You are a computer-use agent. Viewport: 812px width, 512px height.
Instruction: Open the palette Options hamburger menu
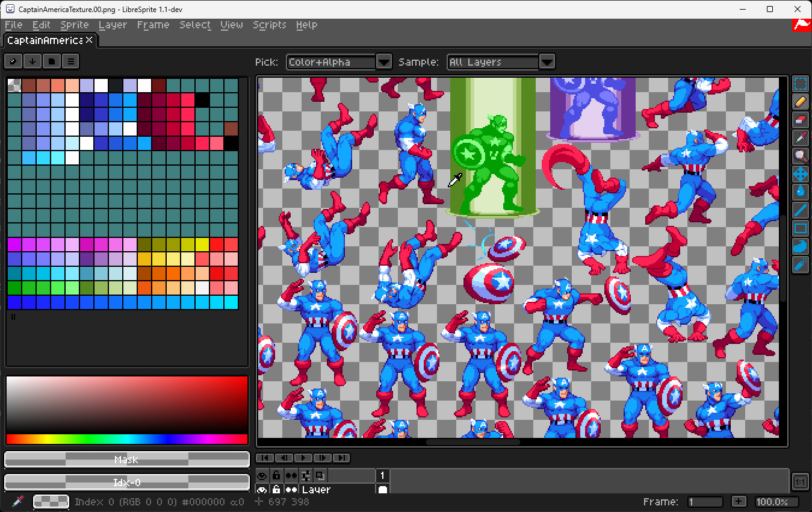point(71,61)
